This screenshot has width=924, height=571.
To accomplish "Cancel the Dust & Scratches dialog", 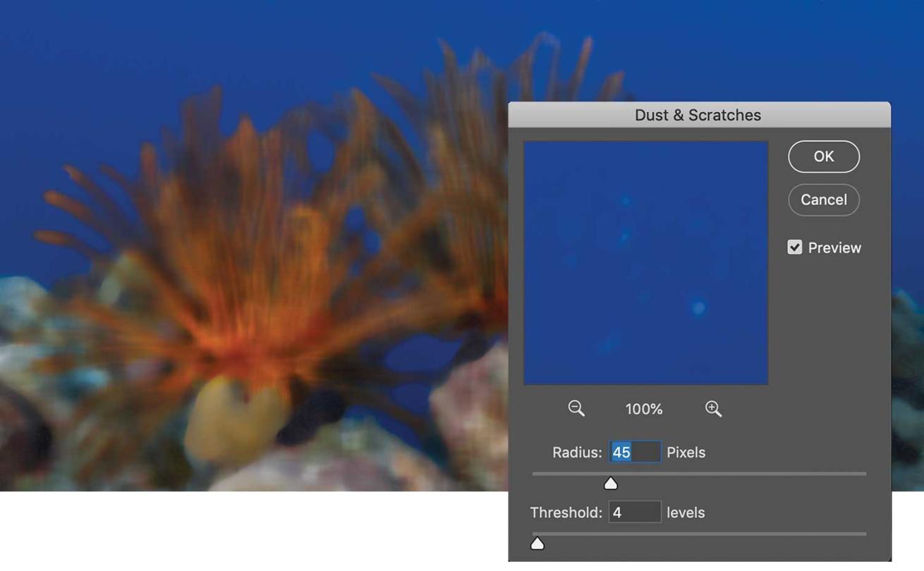I will coord(823,200).
